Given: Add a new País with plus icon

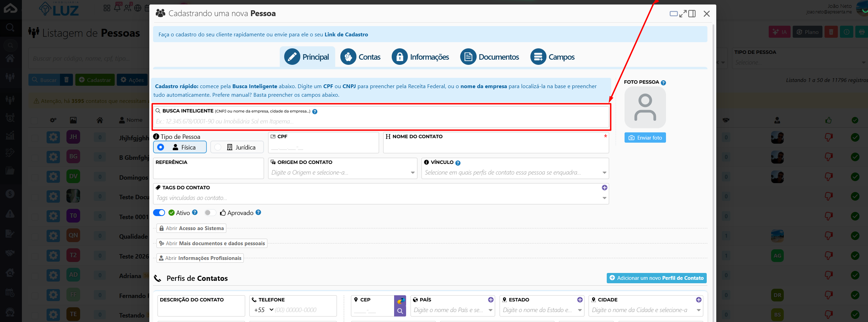Looking at the screenshot, I should click(x=491, y=300).
